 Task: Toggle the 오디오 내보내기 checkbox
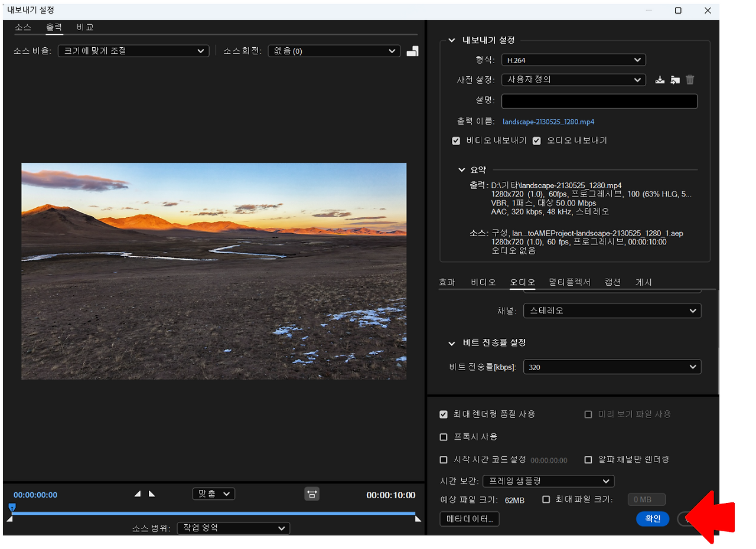pyautogui.click(x=537, y=141)
